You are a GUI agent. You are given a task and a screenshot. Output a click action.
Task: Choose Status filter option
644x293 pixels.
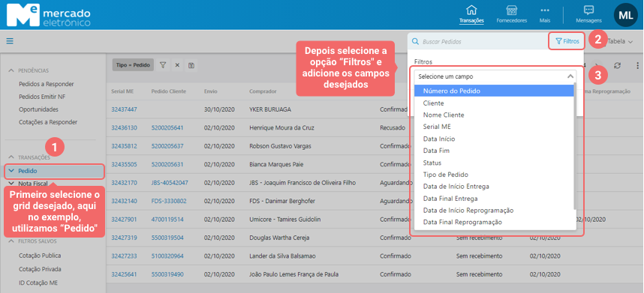coord(494,163)
